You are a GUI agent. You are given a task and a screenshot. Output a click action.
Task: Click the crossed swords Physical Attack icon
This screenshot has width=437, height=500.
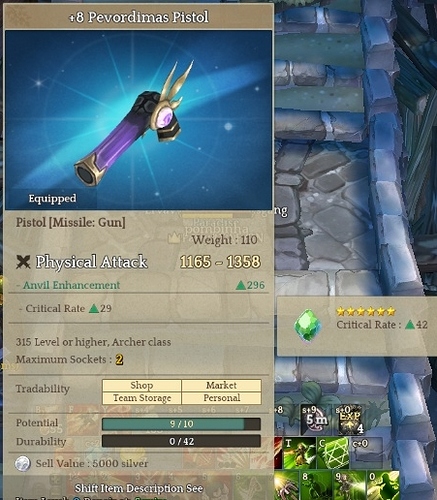click(23, 262)
